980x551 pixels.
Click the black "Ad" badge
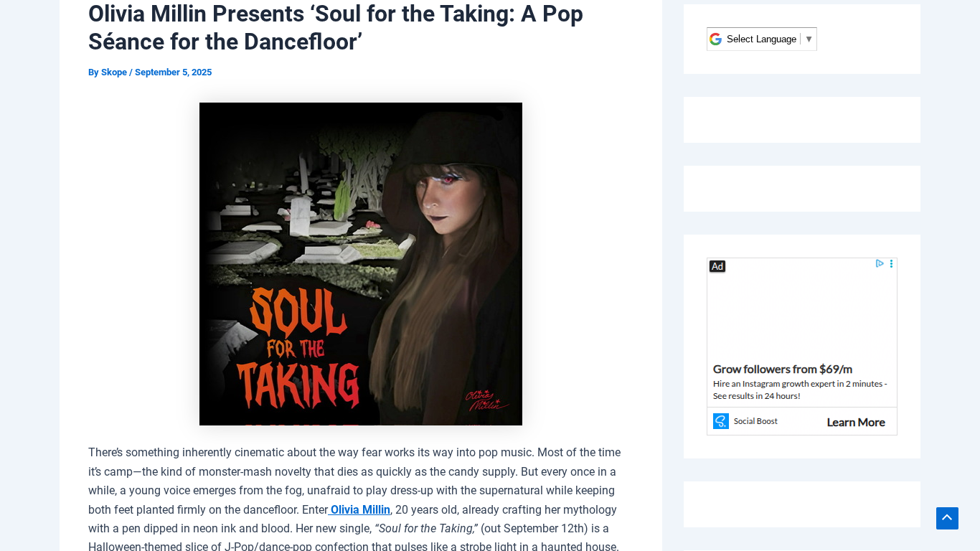tap(717, 266)
